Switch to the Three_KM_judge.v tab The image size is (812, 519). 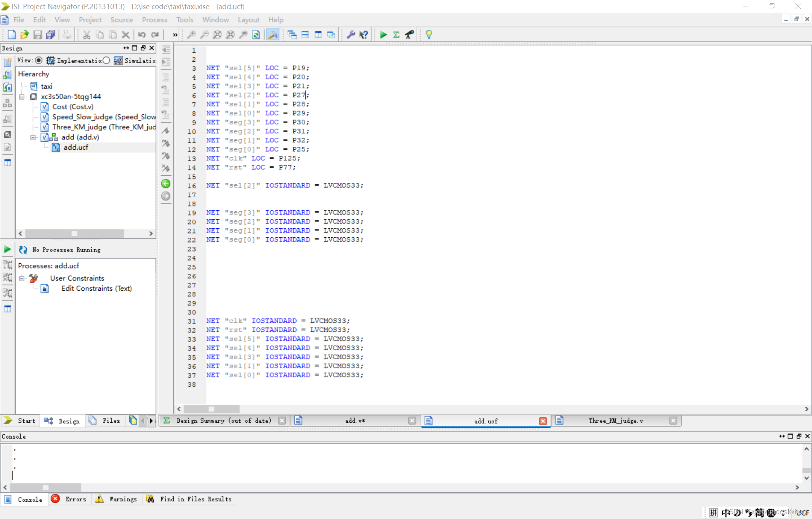pos(617,421)
